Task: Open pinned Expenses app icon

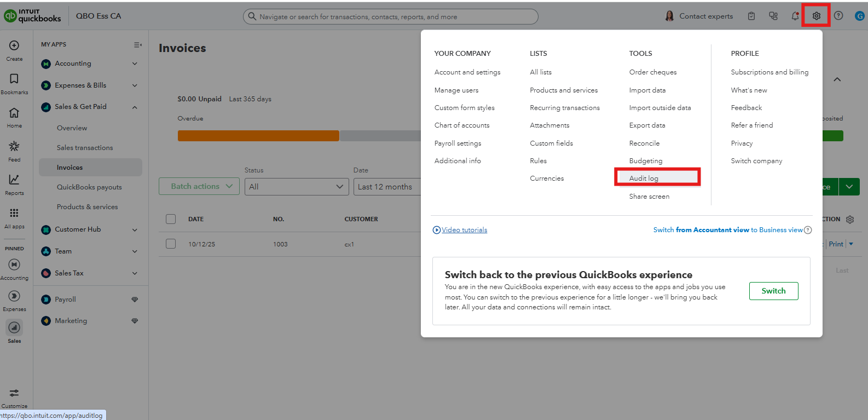Action: click(x=14, y=296)
